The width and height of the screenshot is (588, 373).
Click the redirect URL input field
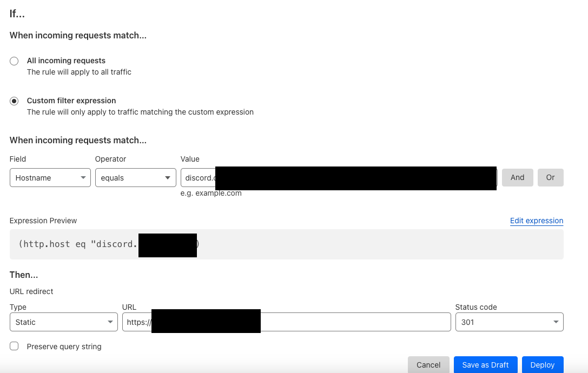tap(287, 322)
